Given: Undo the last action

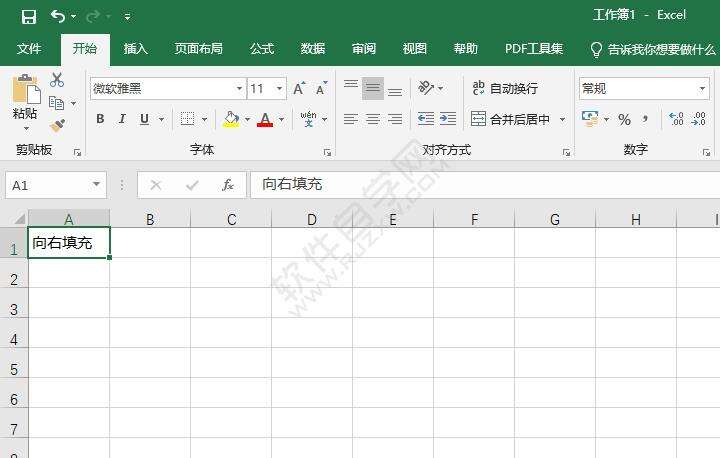Looking at the screenshot, I should (58, 17).
